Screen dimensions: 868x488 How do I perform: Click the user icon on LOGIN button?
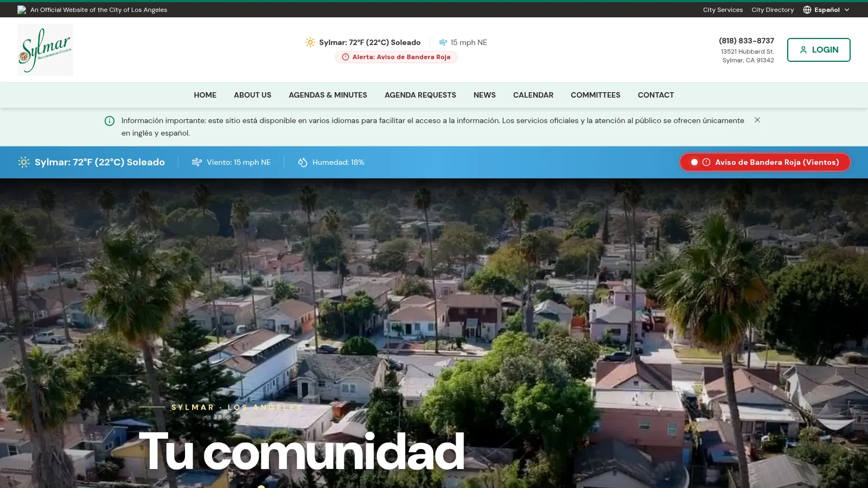[803, 50]
